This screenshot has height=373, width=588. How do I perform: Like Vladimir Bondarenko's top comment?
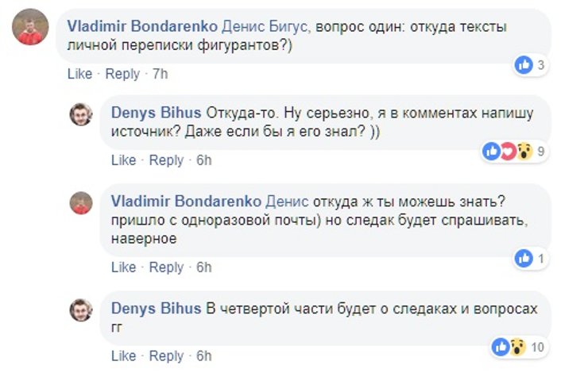coord(79,74)
